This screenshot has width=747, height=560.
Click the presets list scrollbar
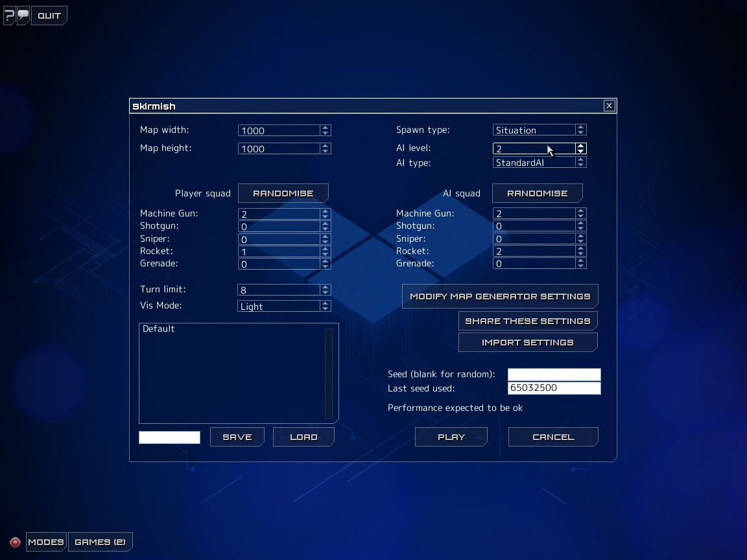coord(329,373)
